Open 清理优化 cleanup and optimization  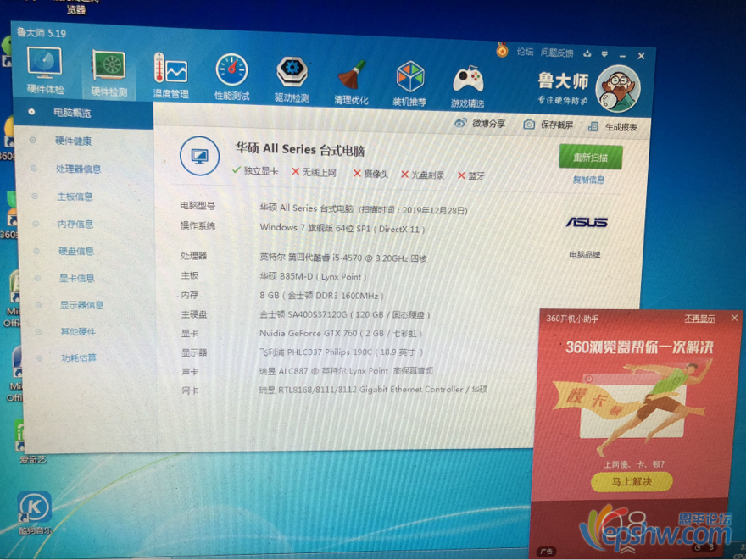point(351,82)
